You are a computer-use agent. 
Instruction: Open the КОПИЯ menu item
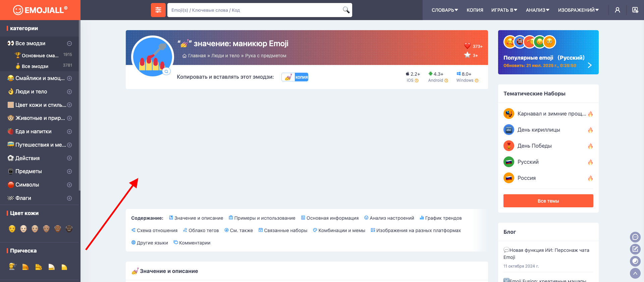tap(475, 10)
